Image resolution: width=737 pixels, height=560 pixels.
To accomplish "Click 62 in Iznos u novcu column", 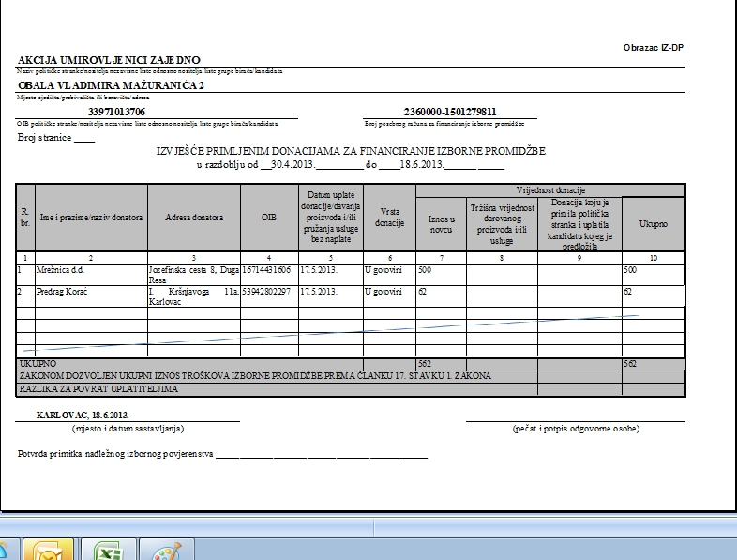I will click(x=422, y=292).
